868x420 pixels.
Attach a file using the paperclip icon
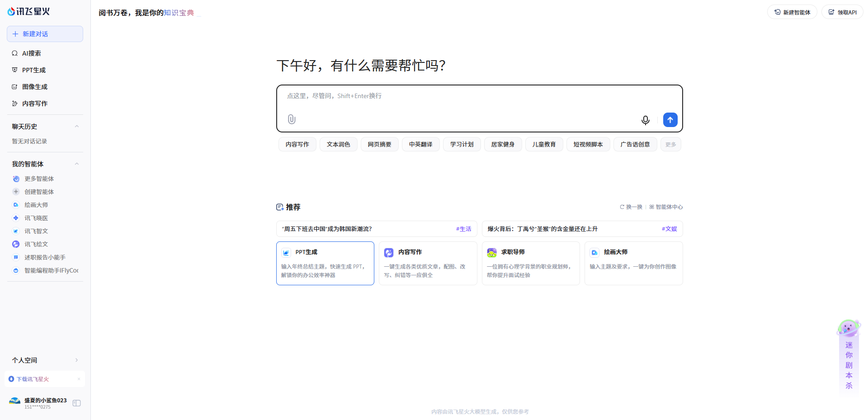[x=291, y=119]
